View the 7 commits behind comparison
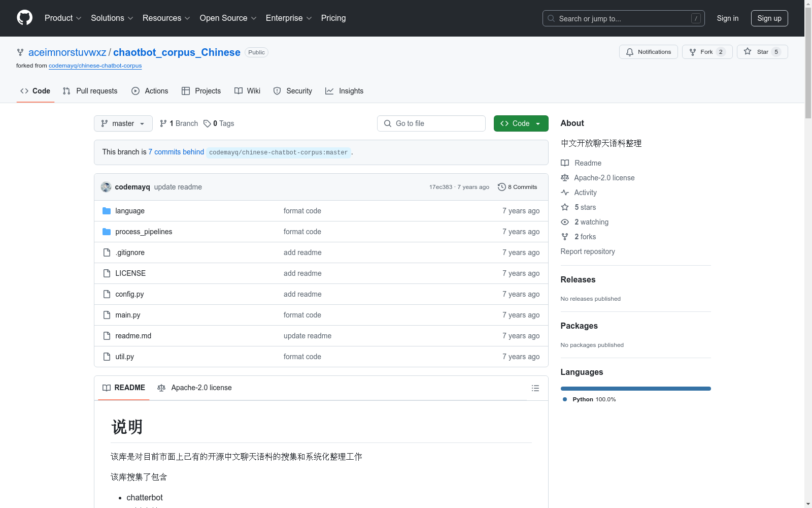The width and height of the screenshot is (812, 508). click(x=176, y=152)
